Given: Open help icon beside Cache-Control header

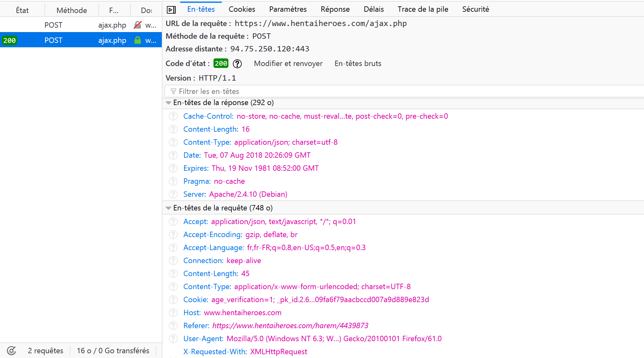Looking at the screenshot, I should click(173, 116).
